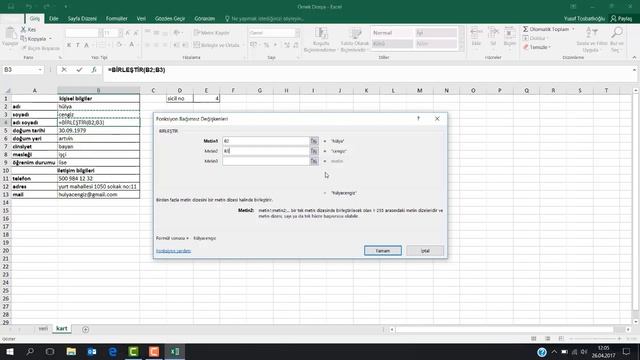Switch to the Formüller tab
The width and height of the screenshot is (640, 360).
(117, 18)
